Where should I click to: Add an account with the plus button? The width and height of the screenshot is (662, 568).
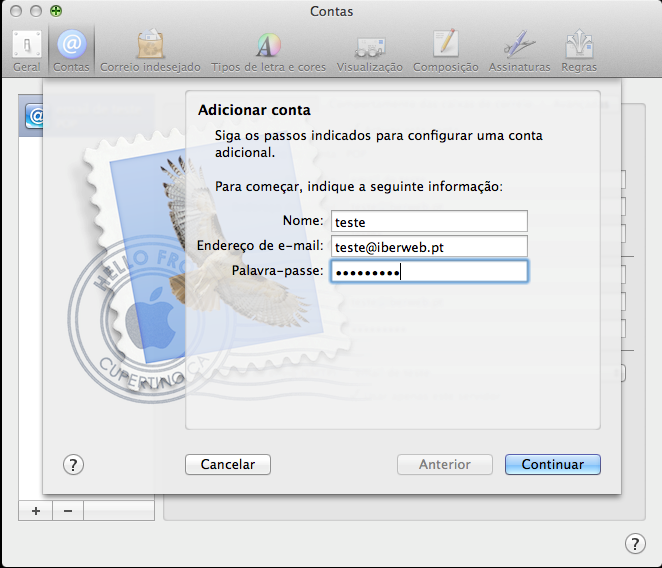tap(36, 510)
